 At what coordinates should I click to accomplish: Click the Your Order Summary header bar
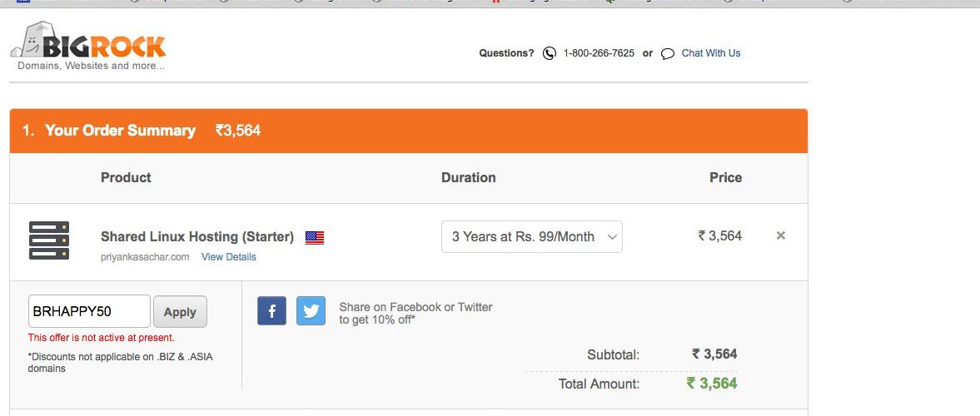[409, 131]
